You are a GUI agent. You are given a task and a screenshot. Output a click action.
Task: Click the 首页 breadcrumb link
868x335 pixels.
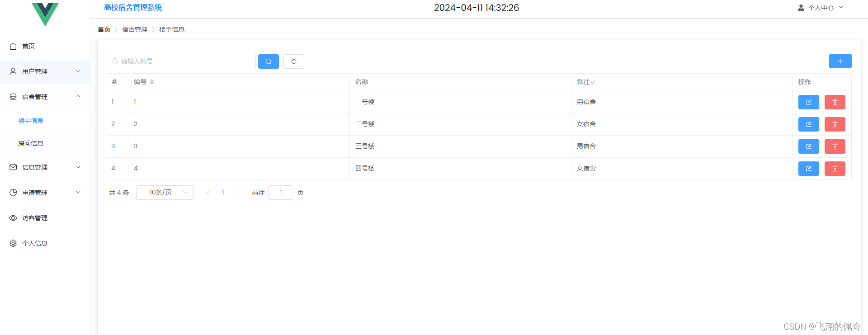[x=104, y=29]
